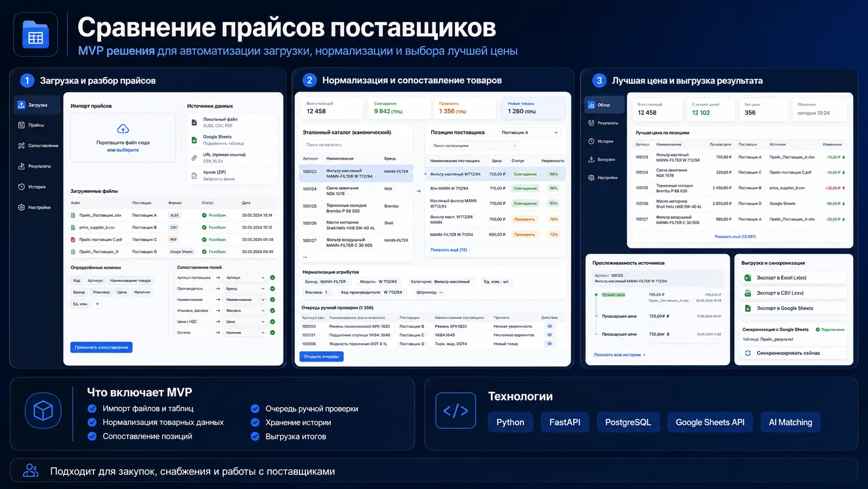Viewport: 868px width, 489px height.
Task: Click the Архив (ZIP) file icon
Action: [194, 176]
